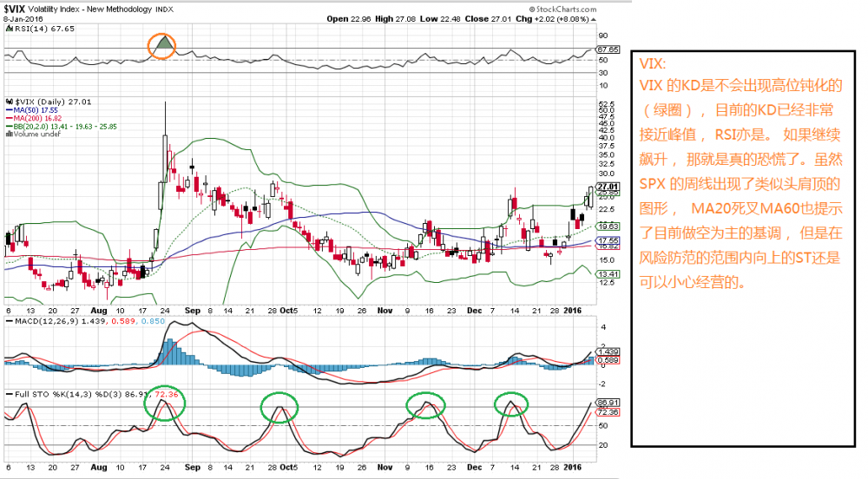Click the green stochastic circle near Nov 16
Image resolution: width=868 pixels, height=479 pixels.
(425, 405)
